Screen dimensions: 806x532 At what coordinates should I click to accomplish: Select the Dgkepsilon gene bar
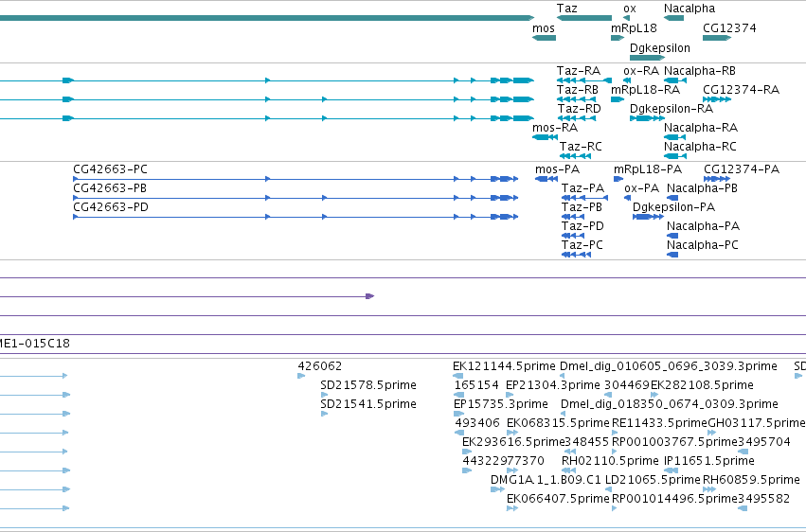click(647, 58)
